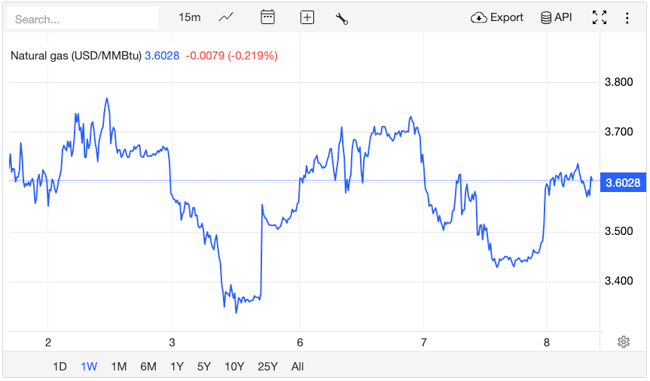Click into the Search input field
The image size is (650, 381).
pos(82,19)
